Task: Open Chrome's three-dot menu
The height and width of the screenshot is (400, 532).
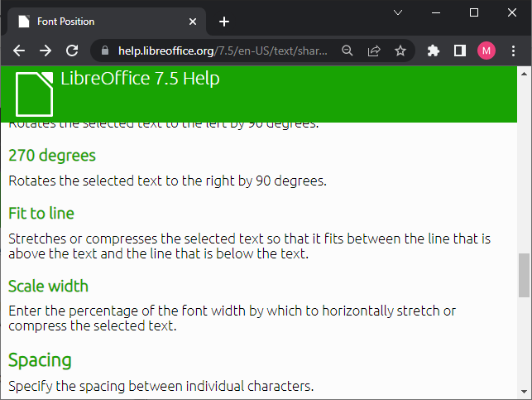Action: pyautogui.click(x=513, y=51)
